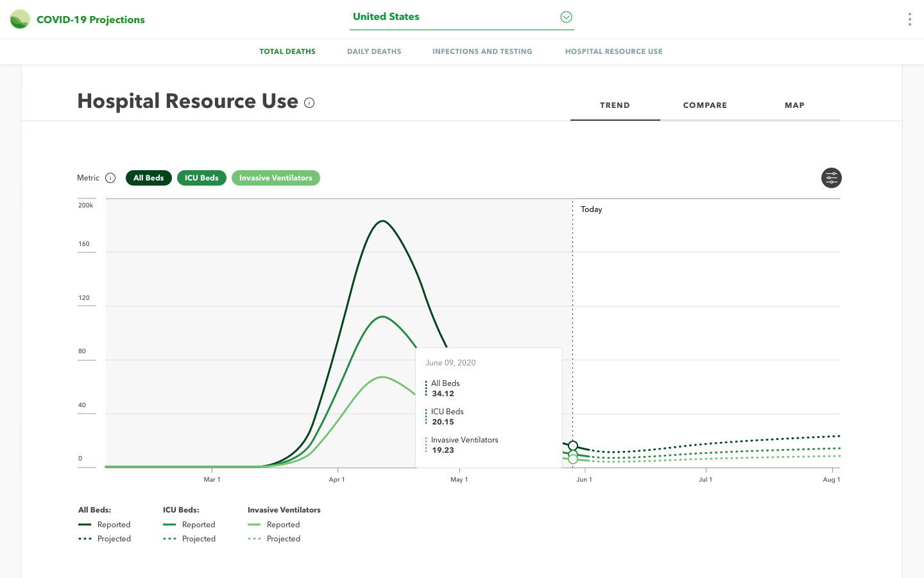Open the three-dot overflow menu

pyautogui.click(x=909, y=19)
